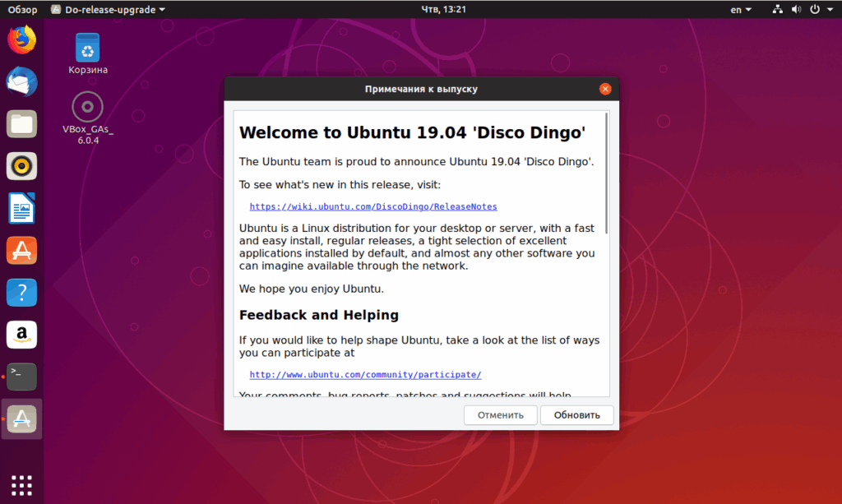This screenshot has width=842, height=504.
Task: Open the en keyboard layout dropdown
Action: click(x=741, y=10)
